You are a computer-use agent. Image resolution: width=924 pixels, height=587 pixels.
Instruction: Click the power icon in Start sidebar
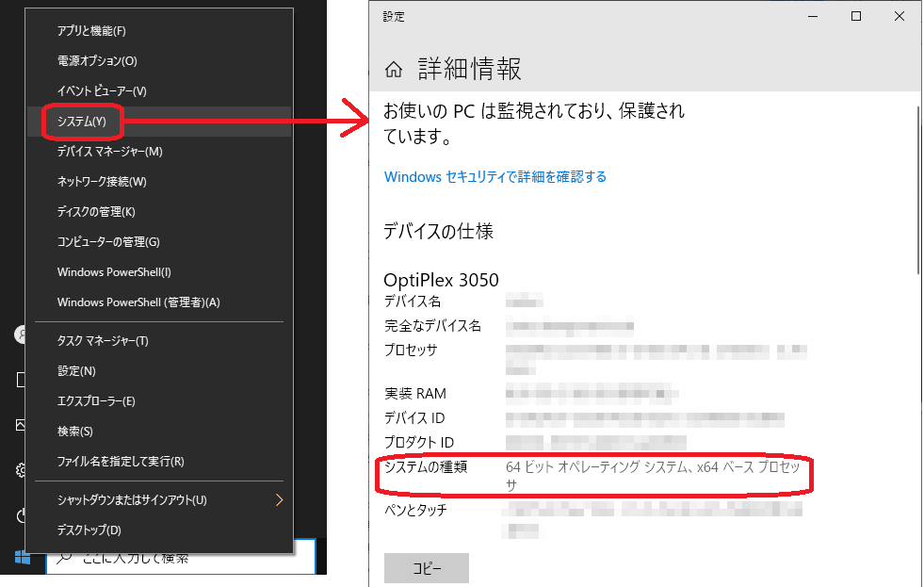click(21, 515)
